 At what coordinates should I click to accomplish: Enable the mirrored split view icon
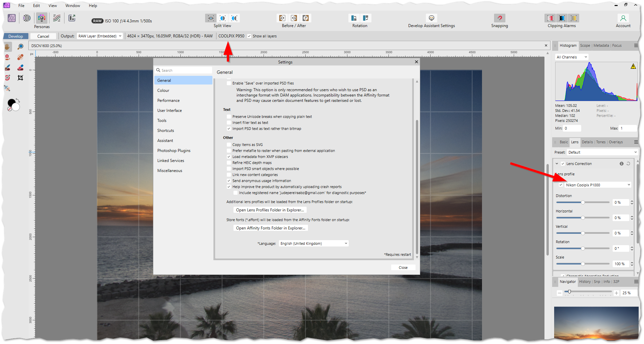[x=234, y=18]
